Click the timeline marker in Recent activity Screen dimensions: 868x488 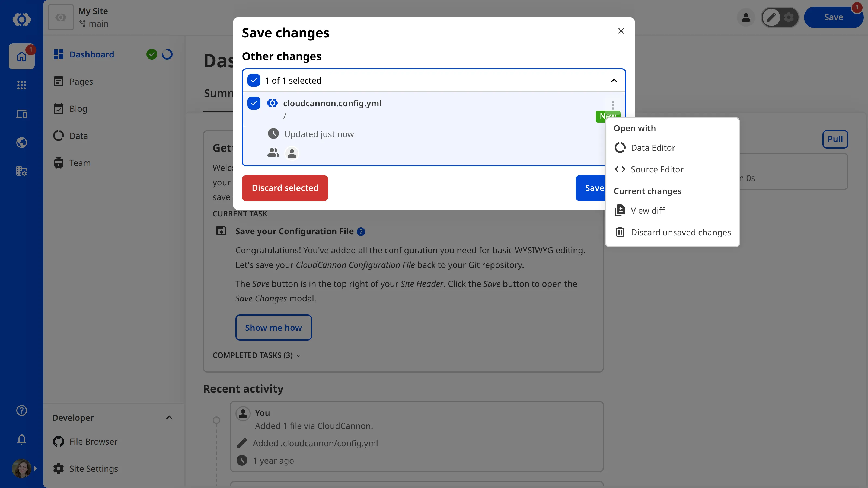click(216, 420)
